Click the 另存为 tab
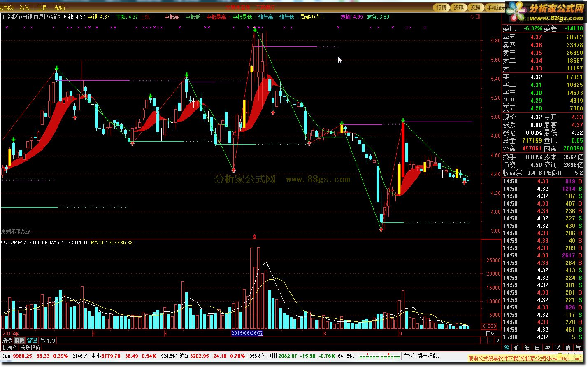The width and height of the screenshot is (588, 367). tap(47, 340)
